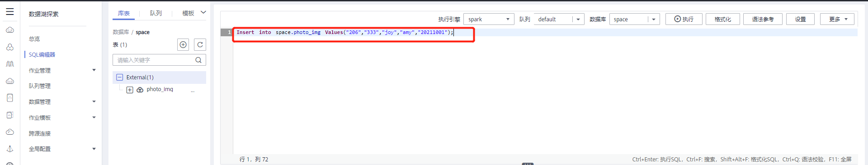Refresh the table list
This screenshot has height=165, width=868.
pos(200,44)
